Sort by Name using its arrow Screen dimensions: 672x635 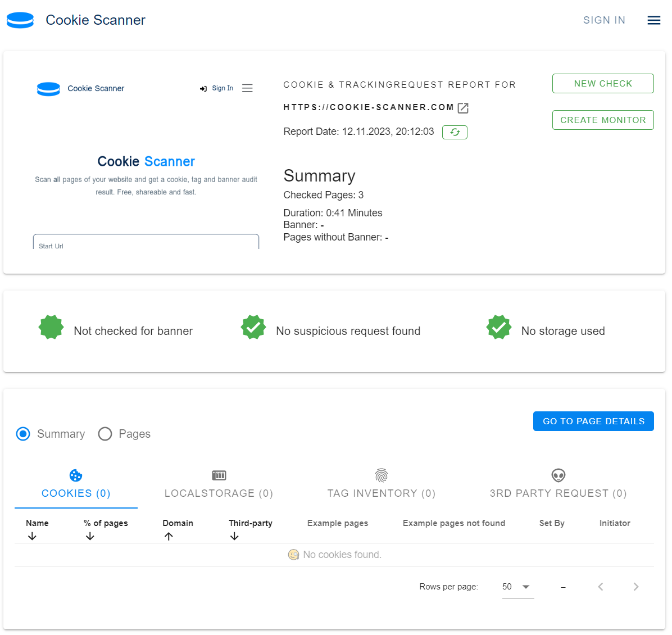pos(32,537)
